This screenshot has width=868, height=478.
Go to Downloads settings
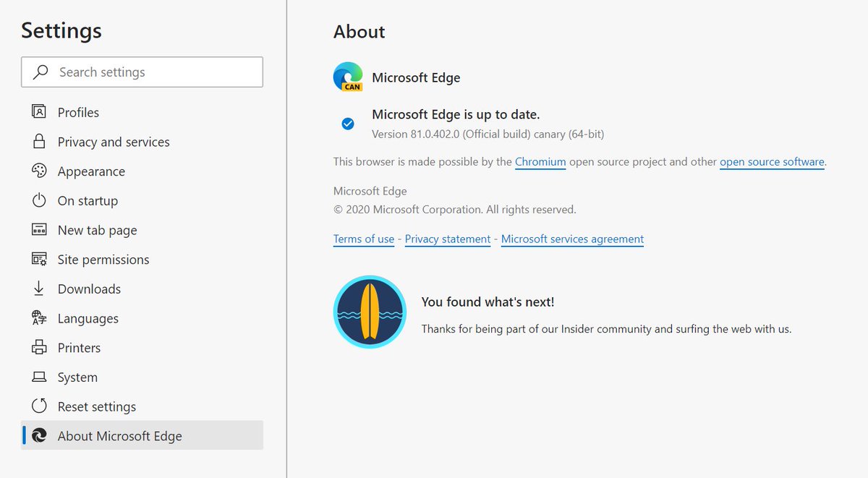tap(142, 289)
